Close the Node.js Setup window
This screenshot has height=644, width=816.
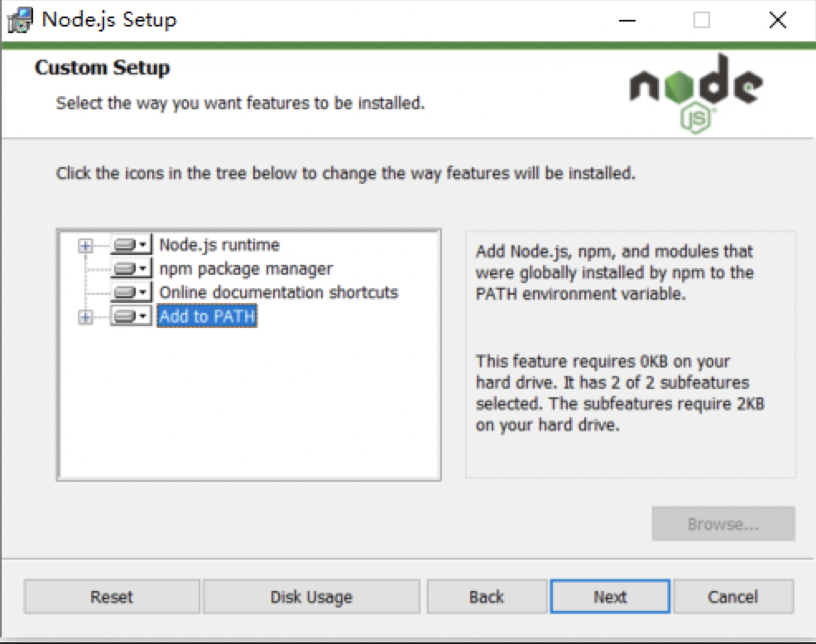click(x=777, y=21)
